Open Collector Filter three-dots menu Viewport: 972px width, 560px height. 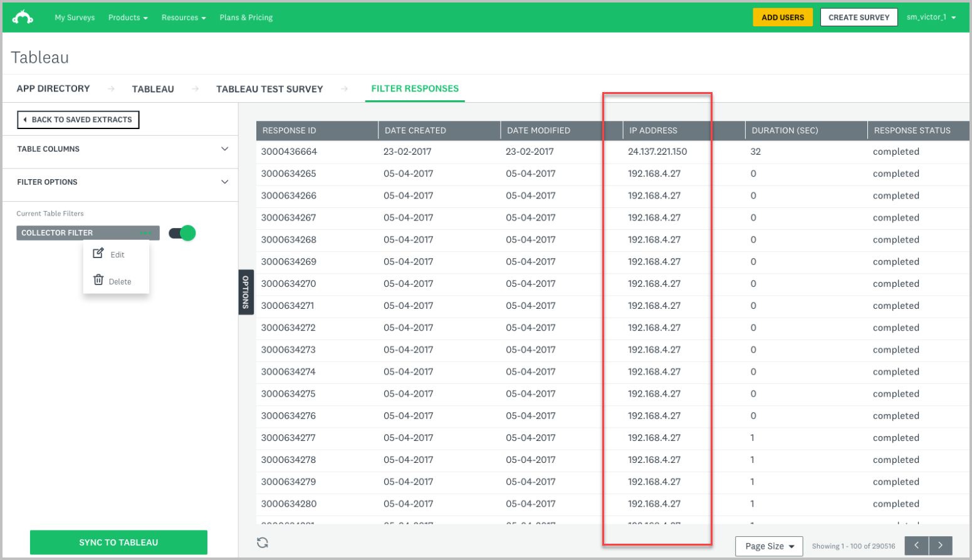[x=145, y=233]
